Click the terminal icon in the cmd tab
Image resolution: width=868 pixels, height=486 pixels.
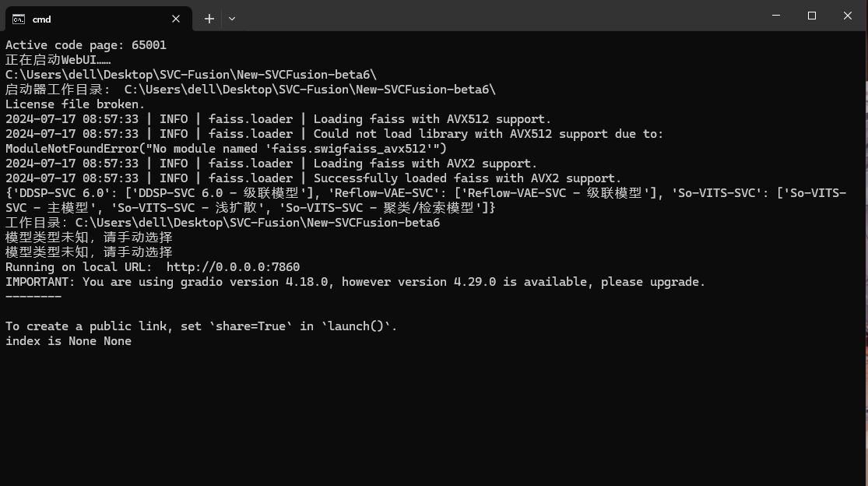(x=18, y=19)
